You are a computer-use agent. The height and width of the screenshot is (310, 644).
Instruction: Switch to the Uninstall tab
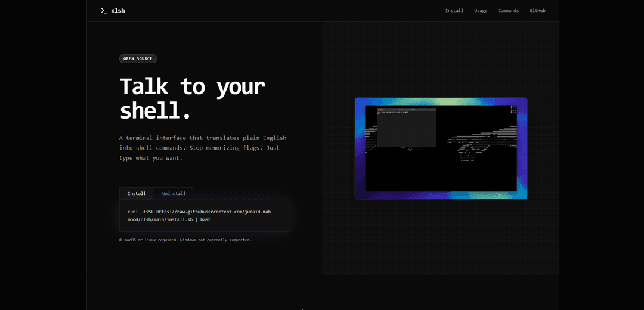click(174, 194)
